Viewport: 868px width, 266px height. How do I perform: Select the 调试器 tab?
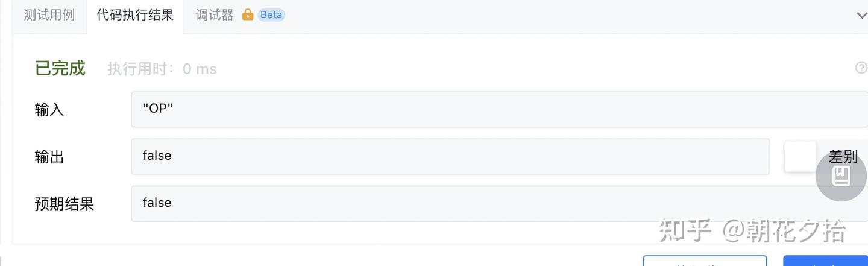[x=215, y=15]
